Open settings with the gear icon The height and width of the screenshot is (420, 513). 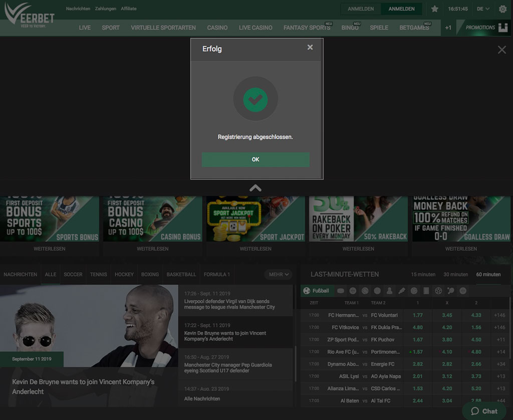(502, 9)
